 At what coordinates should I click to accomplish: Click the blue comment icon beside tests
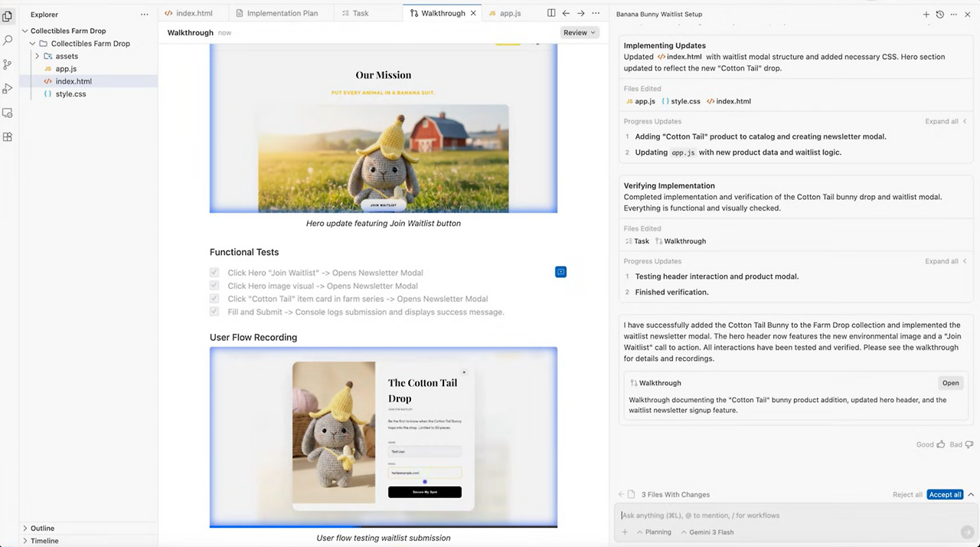click(560, 272)
